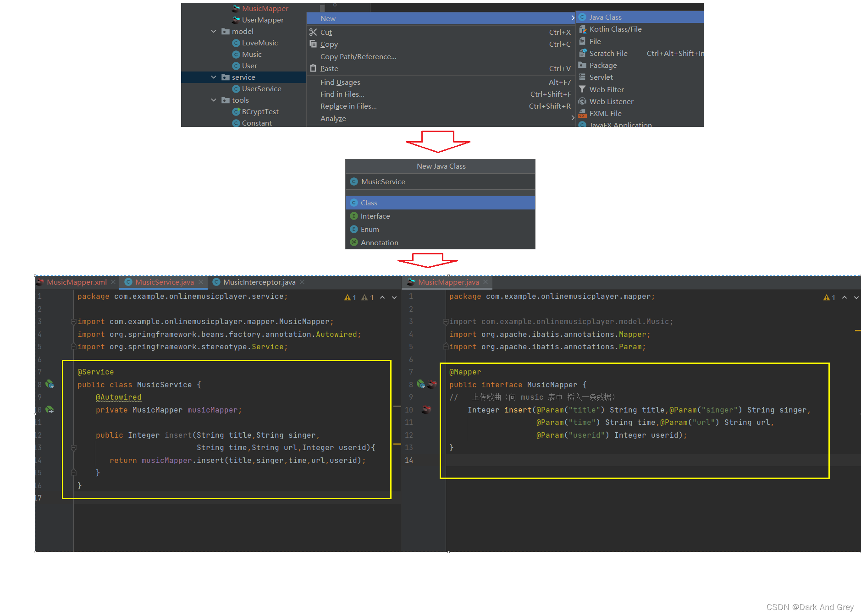
Task: Collapse the service folder chevron
Action: coord(213,77)
